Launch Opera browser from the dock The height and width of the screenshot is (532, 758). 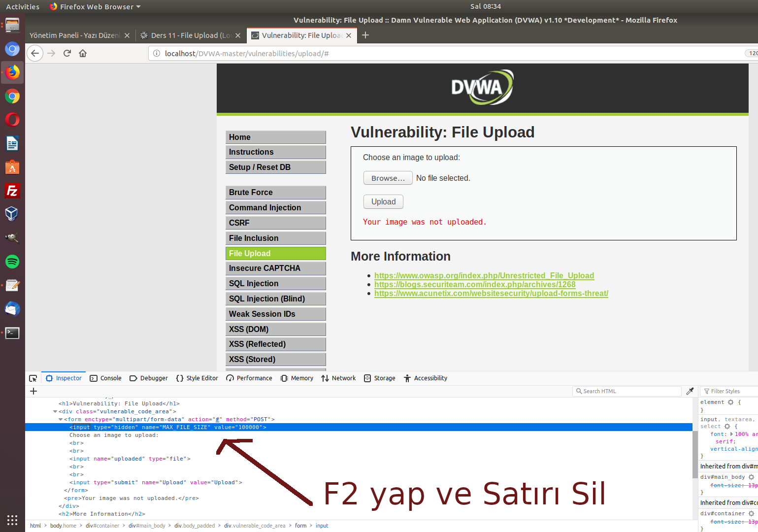coord(12,120)
